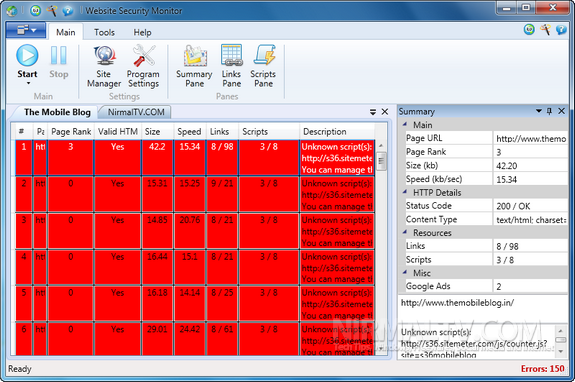Sort by the Description column header
Screen dimensions: 575x382
point(337,132)
